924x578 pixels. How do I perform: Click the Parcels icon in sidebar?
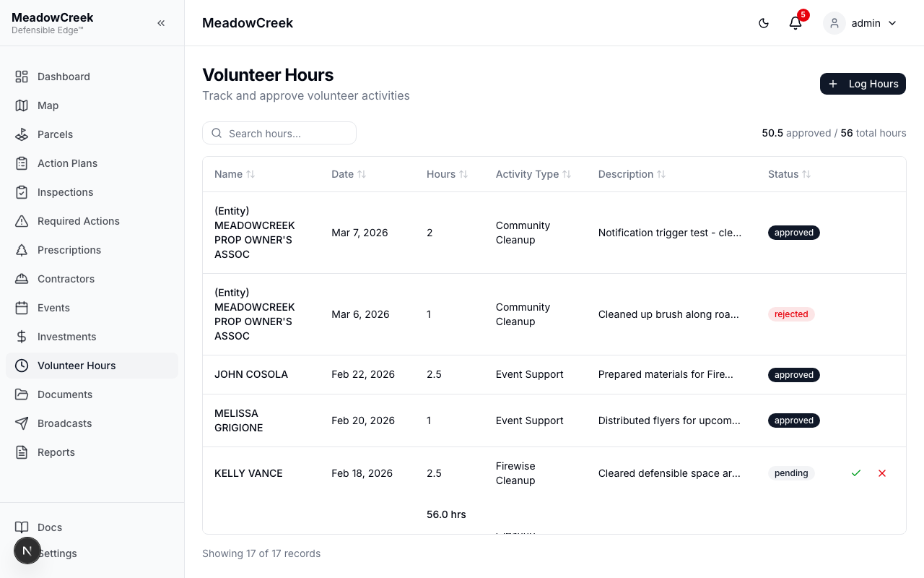click(x=22, y=134)
